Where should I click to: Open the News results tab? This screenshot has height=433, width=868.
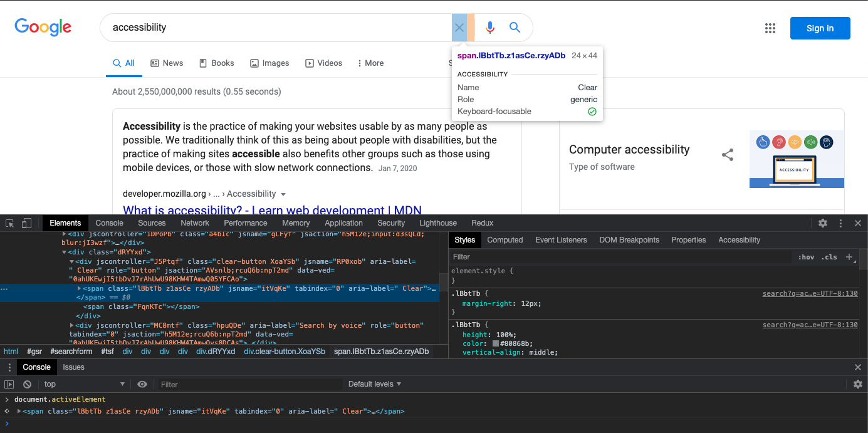[167, 63]
